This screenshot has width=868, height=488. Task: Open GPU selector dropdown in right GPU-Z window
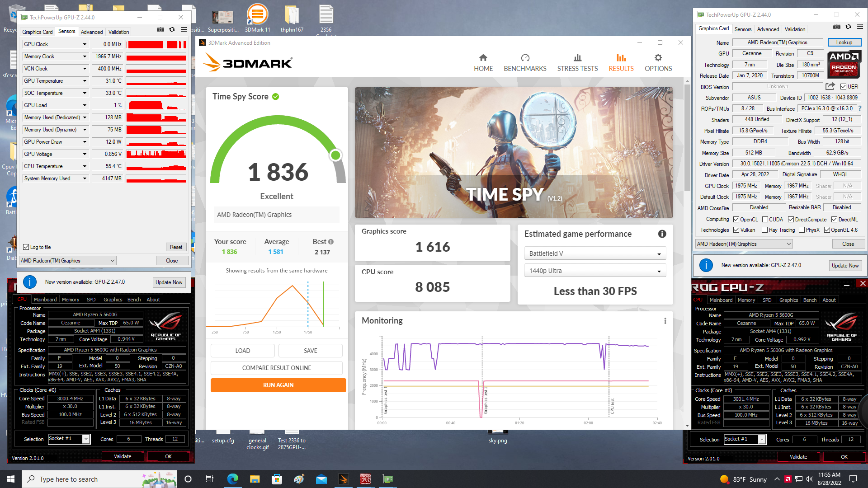[744, 244]
